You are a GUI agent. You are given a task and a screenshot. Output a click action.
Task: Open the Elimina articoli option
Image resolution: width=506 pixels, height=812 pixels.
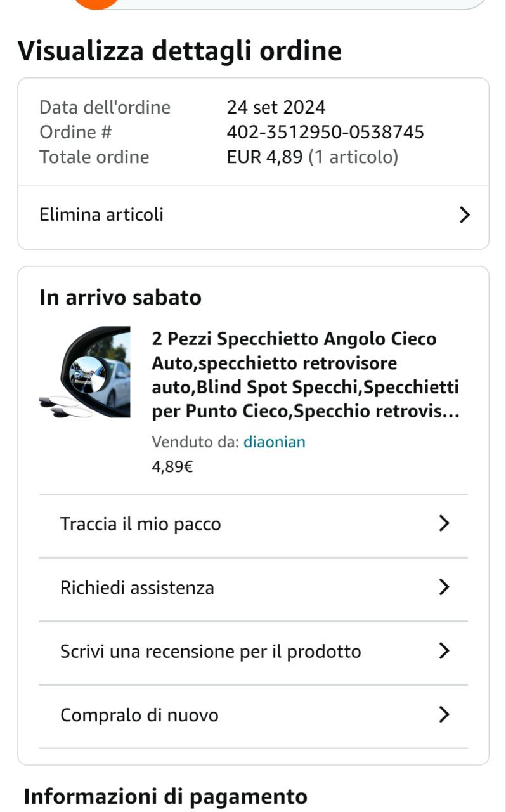[x=101, y=215]
